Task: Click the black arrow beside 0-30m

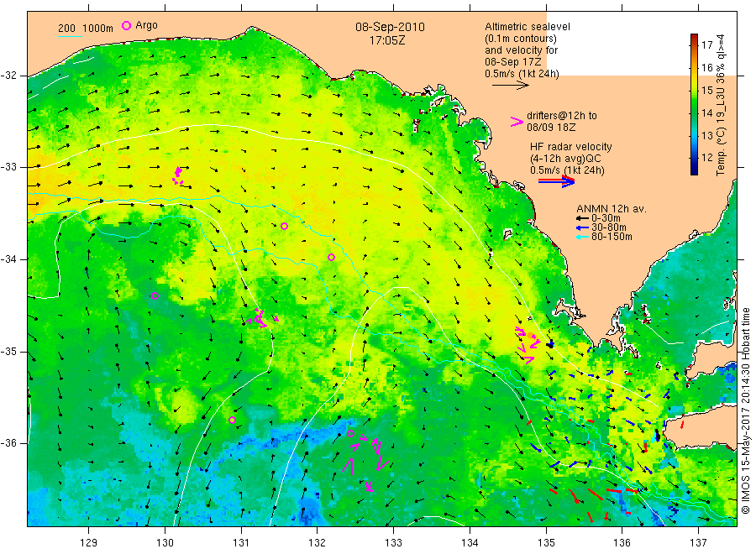Action: point(582,218)
